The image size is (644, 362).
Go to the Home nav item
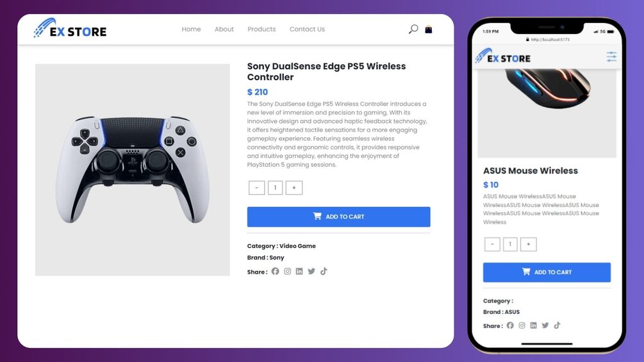click(192, 29)
